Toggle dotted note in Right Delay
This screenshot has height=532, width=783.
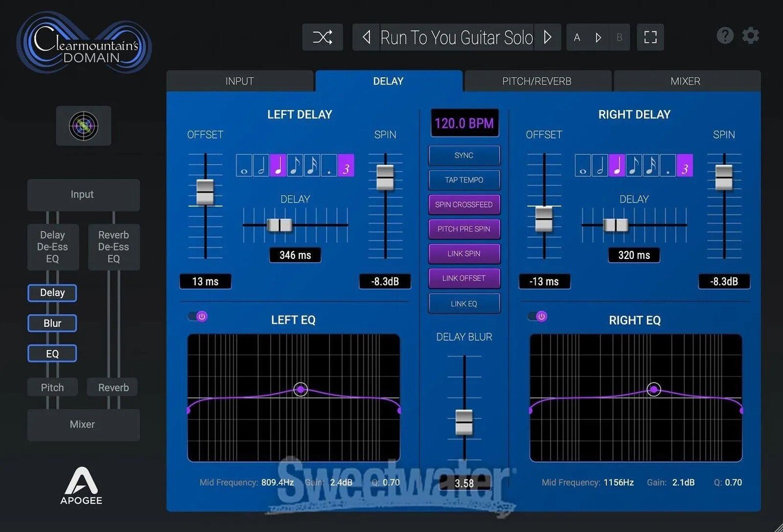[x=668, y=165]
